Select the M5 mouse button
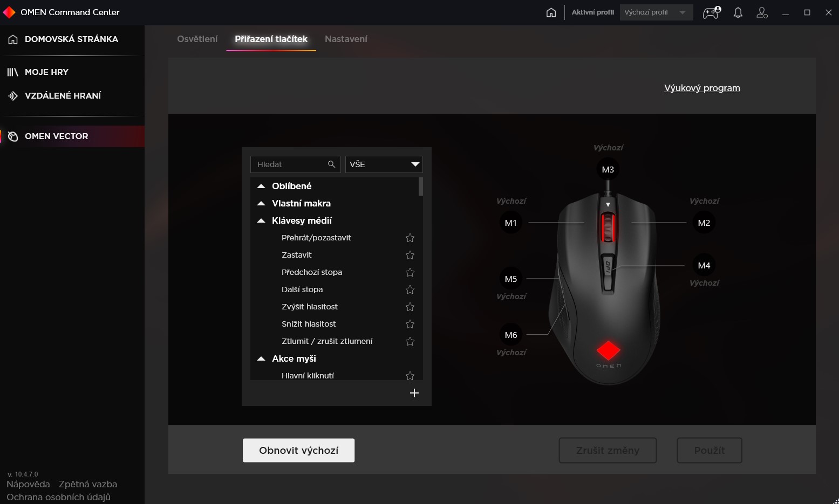 [x=510, y=279]
